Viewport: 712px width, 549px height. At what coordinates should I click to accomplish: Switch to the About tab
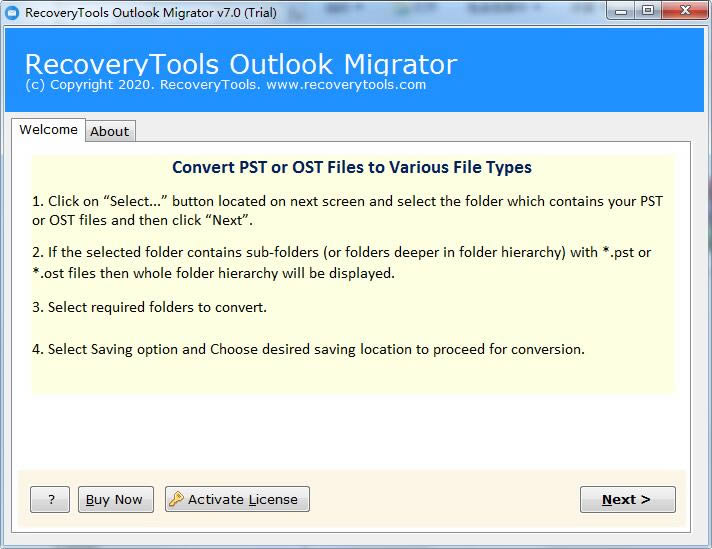click(x=110, y=131)
